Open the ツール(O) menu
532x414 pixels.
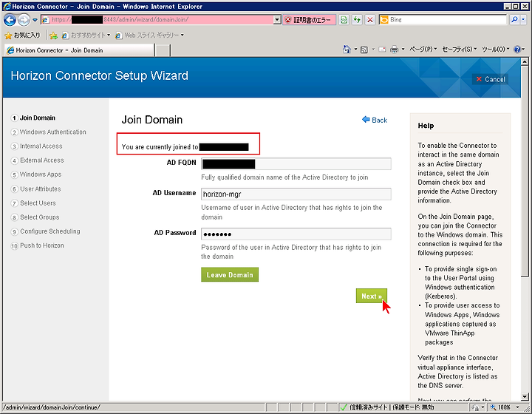(496, 50)
